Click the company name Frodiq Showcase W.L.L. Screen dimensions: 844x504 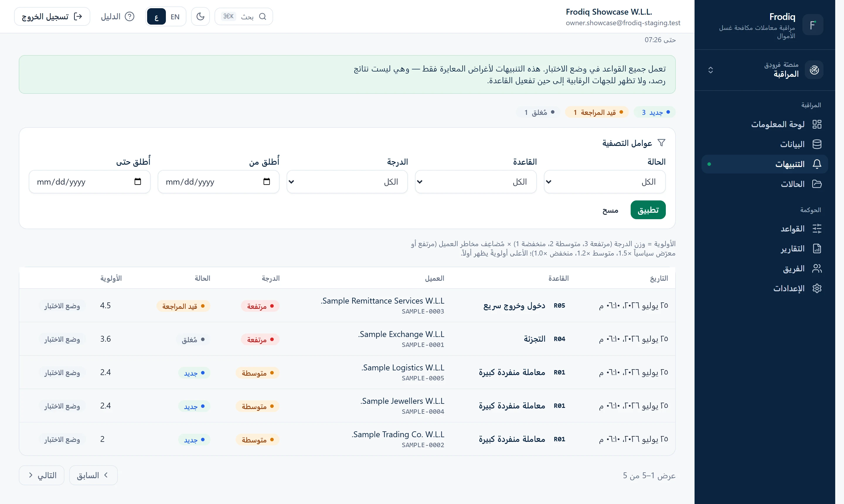coord(609,12)
